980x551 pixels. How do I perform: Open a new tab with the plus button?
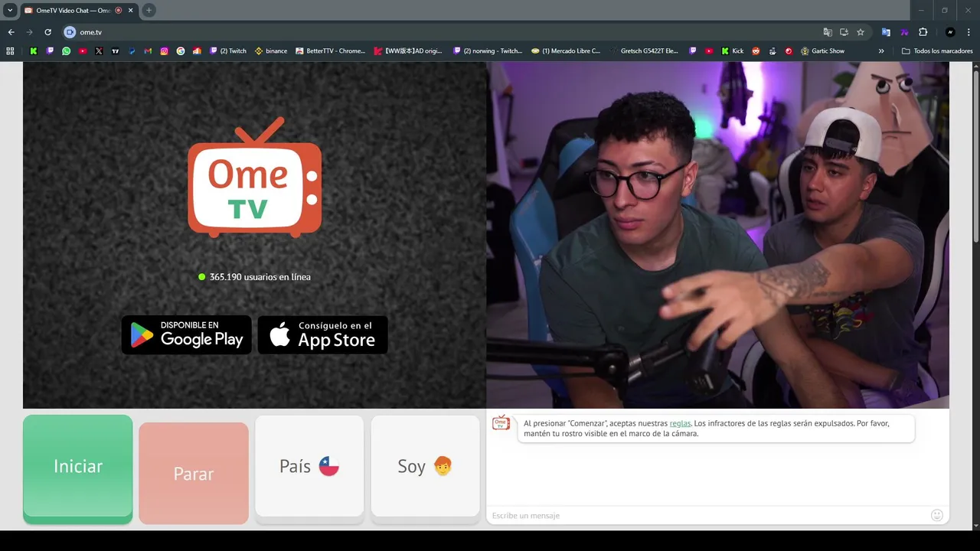(149, 10)
